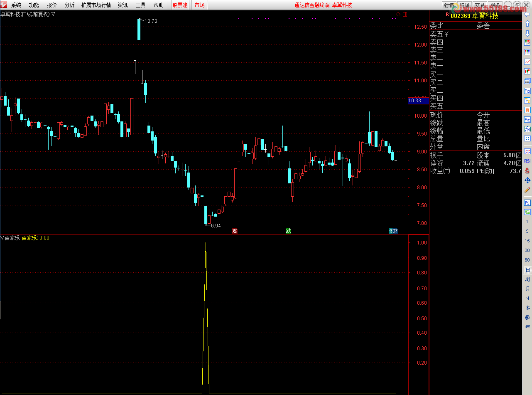Open the stacked windows icon in right toolbar
The height and width of the screenshot is (395, 532).
pos(527,81)
